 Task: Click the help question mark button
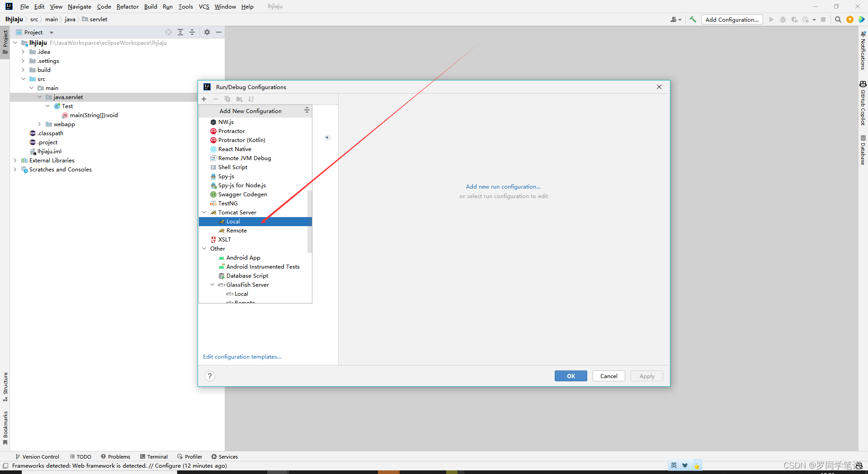pyautogui.click(x=210, y=376)
